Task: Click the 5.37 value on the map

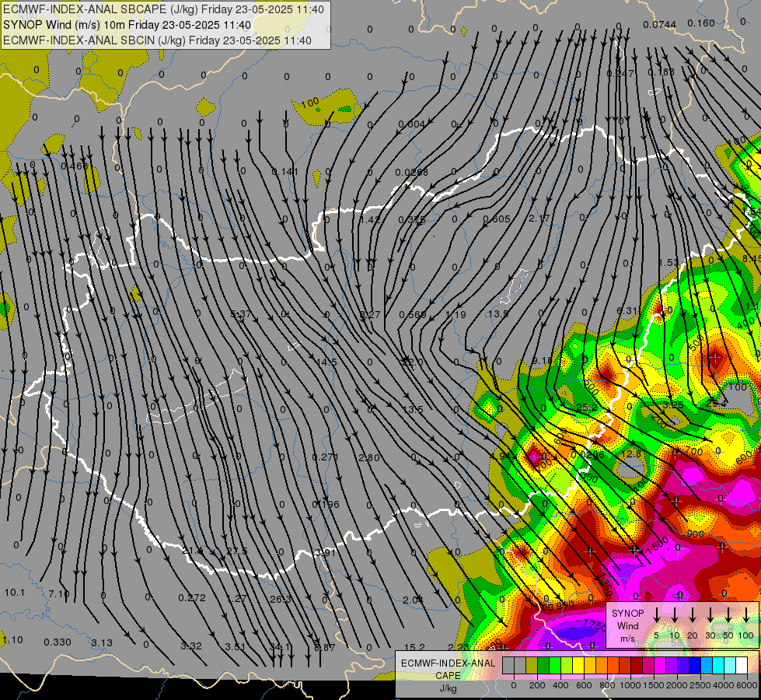Action: (x=241, y=314)
